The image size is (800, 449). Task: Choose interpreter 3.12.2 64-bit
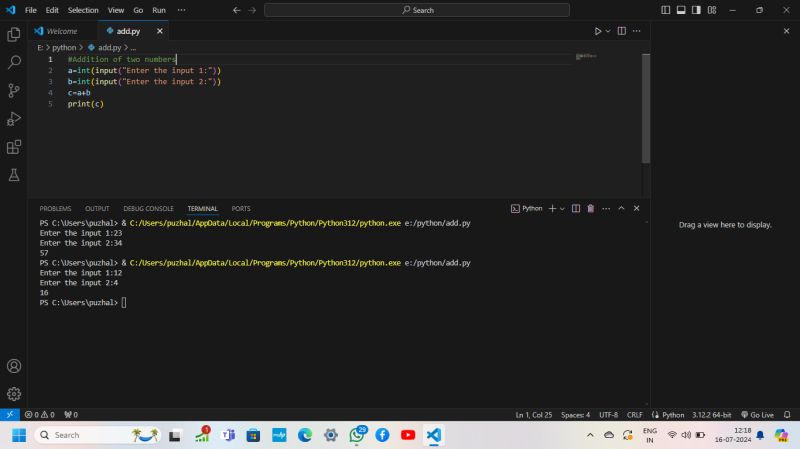coord(712,415)
